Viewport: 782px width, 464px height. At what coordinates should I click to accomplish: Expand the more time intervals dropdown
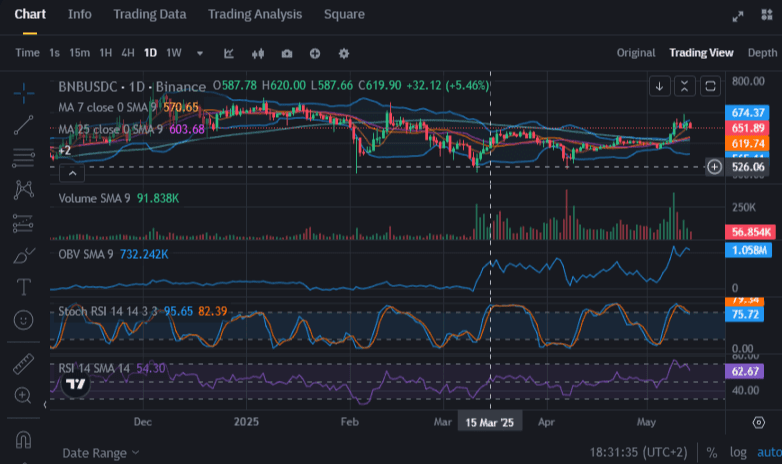click(200, 53)
